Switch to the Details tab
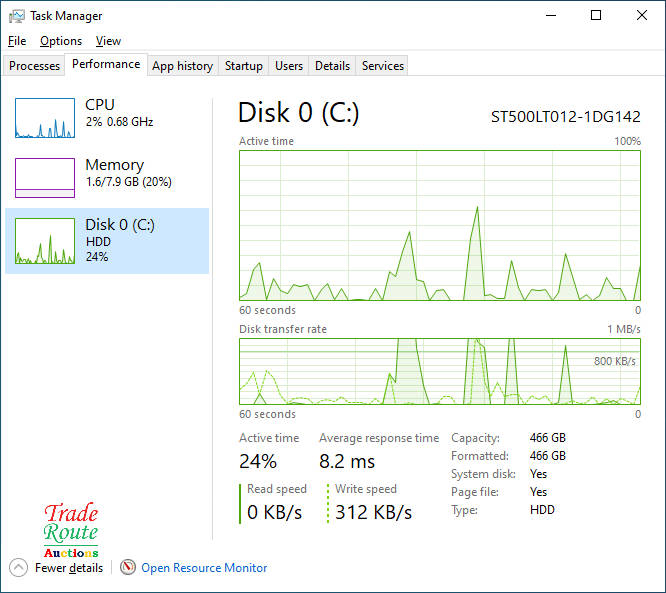666x593 pixels. 332,66
